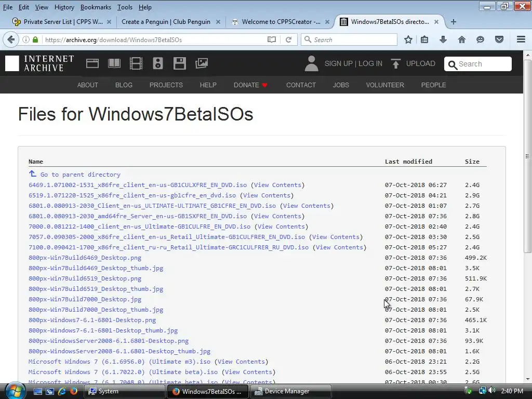The image size is (532, 399).
Task: Reload the page with refresh icon
Action: point(289,39)
